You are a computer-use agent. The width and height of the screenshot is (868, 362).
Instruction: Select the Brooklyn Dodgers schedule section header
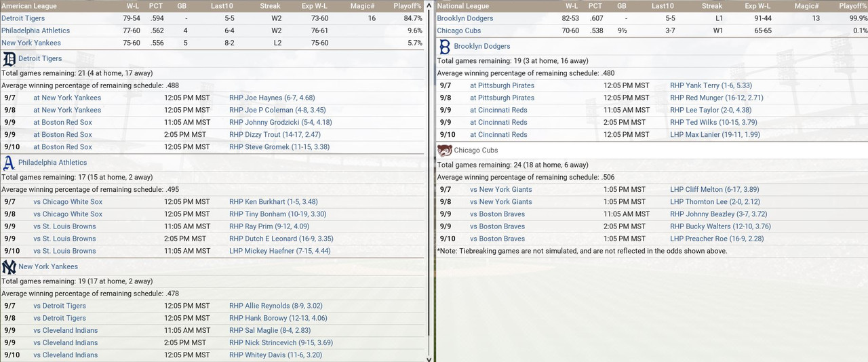(x=482, y=47)
